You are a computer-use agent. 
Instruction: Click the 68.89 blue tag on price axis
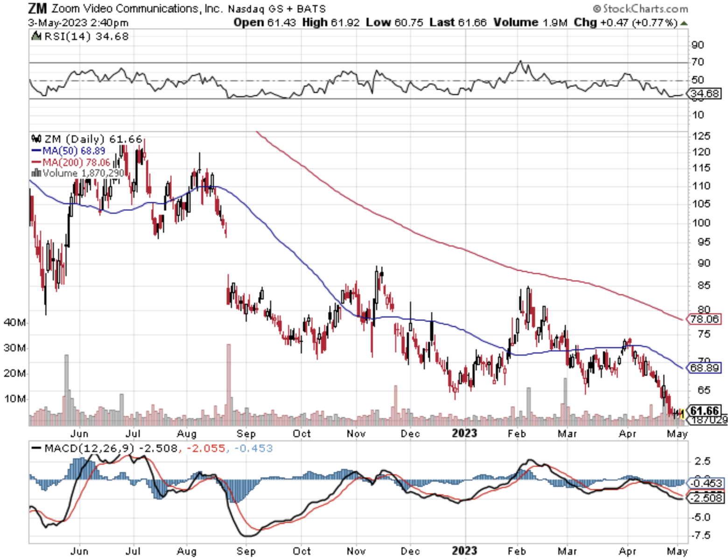(704, 368)
